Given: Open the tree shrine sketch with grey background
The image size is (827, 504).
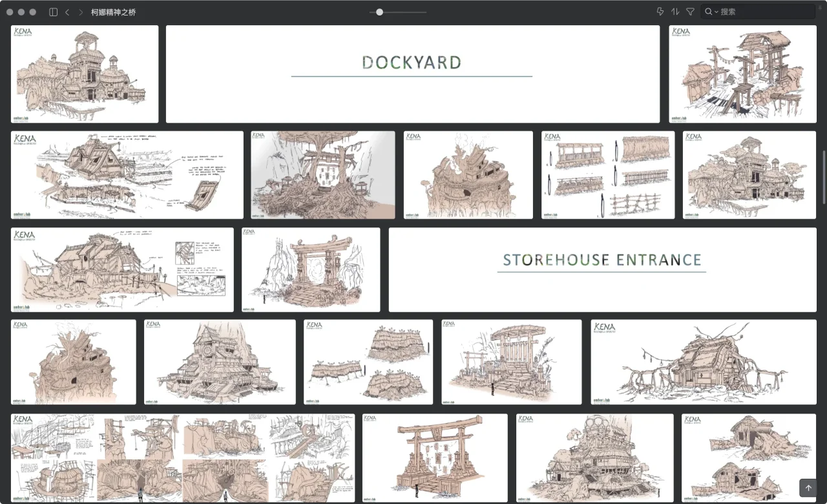Looking at the screenshot, I should tap(323, 175).
